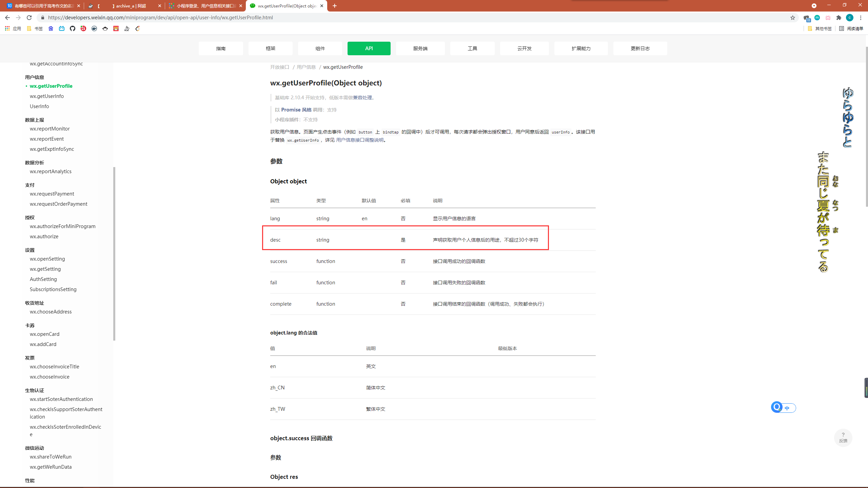Click the GitHub bookmark icon
Screen dimensions: 868x488
(73, 28)
